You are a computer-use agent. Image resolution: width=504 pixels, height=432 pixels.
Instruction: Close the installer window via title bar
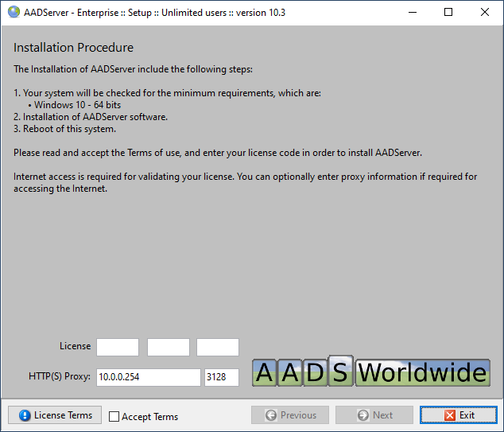pos(485,13)
